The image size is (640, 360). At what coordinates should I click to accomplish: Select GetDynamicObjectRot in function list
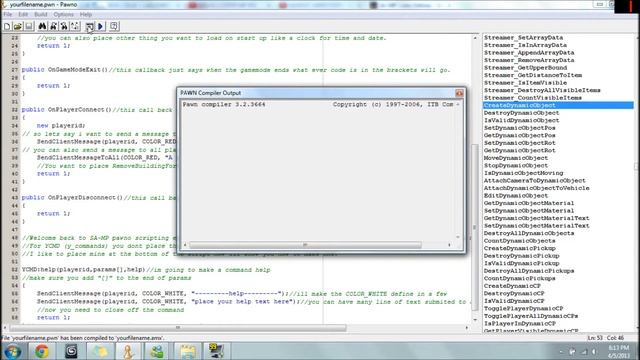pos(519,151)
